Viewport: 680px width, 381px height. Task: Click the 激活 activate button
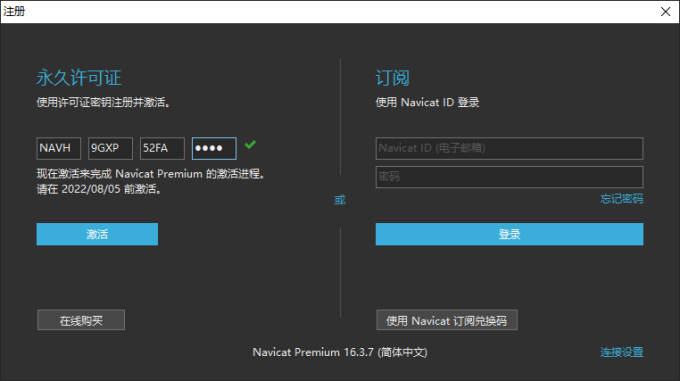[x=97, y=234]
